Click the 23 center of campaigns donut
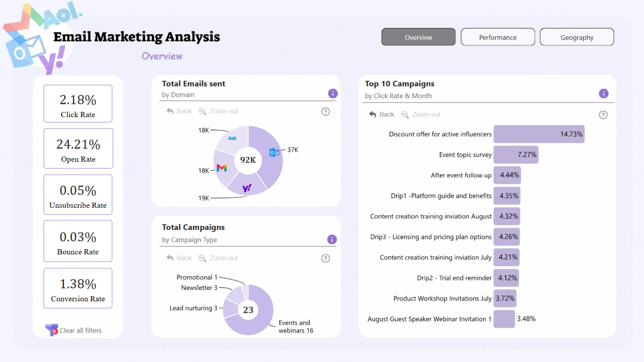The width and height of the screenshot is (644, 362). (248, 310)
